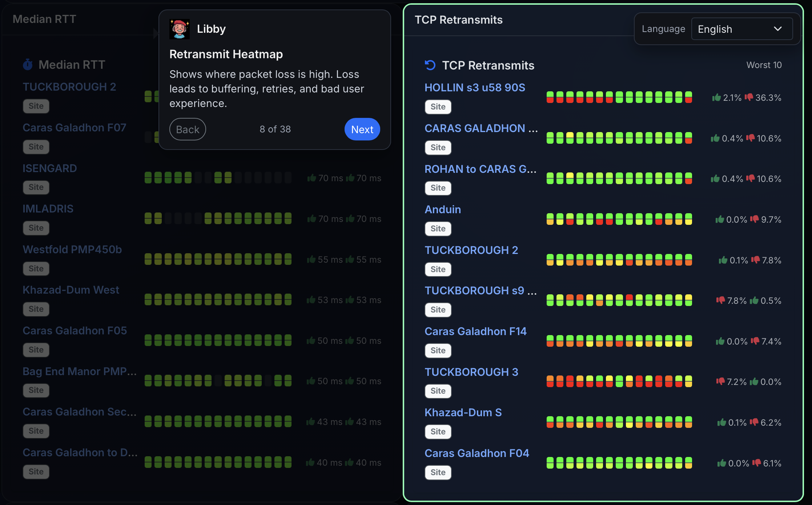Open HOLLIN s3 u58 90S site link
Screen dimensions: 812x505
(x=475, y=88)
